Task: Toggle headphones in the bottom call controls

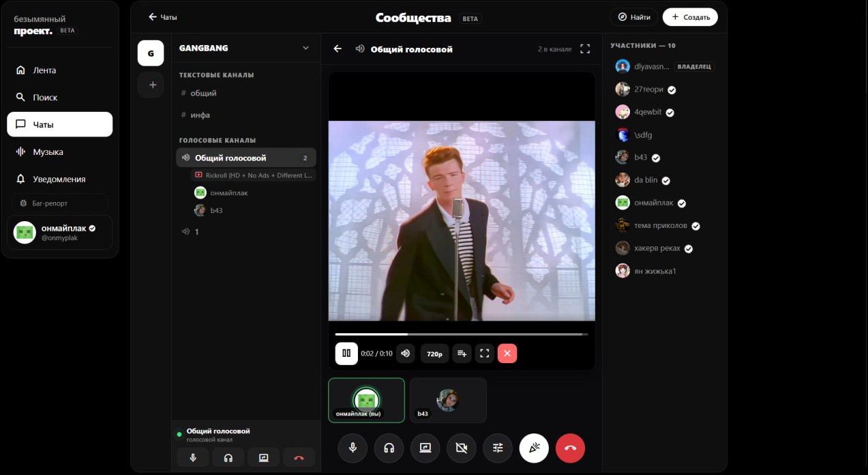Action: (x=389, y=448)
